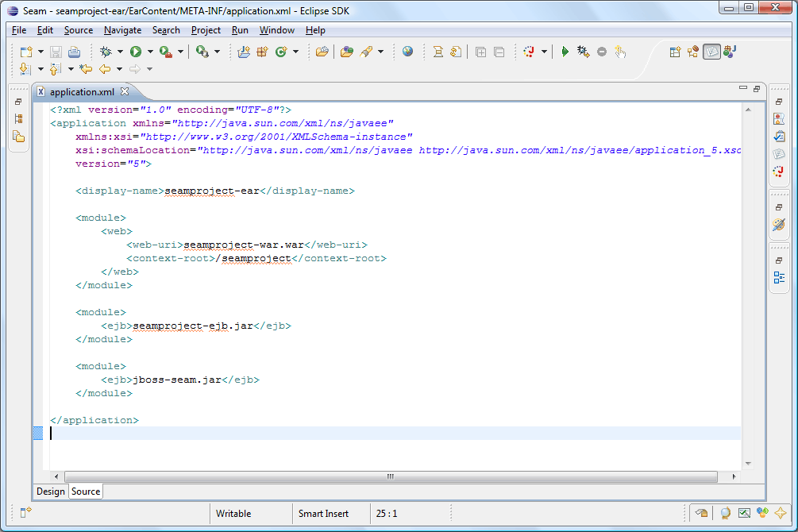Click the Open Perspective icon
The width and height of the screenshot is (798, 532).
(676, 52)
